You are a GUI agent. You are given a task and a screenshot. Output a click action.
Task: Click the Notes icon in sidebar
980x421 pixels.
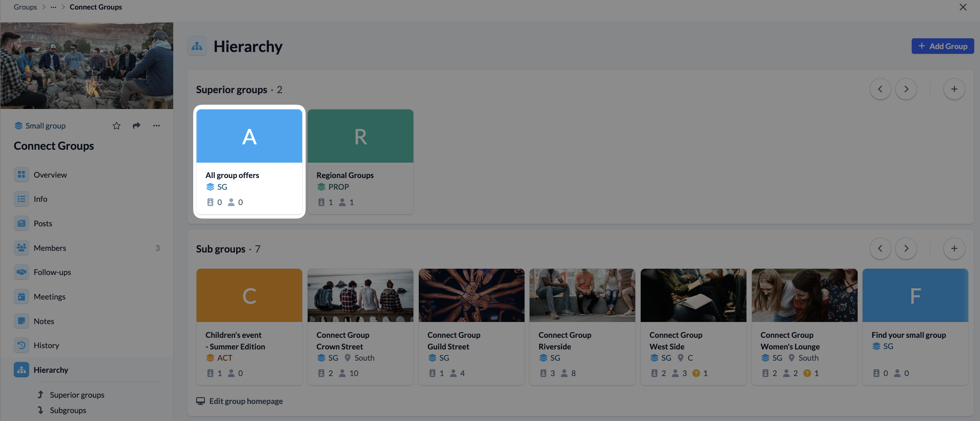point(22,321)
